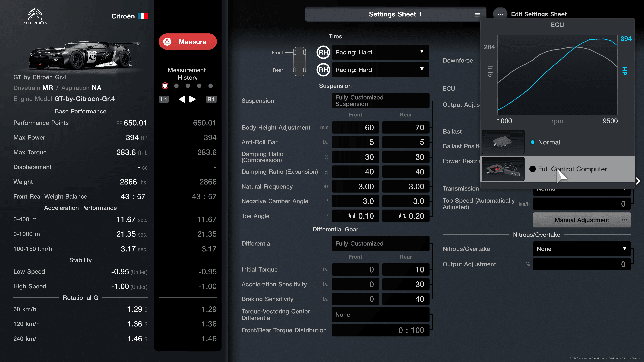Go to previous measurement with left arrow

[182, 99]
